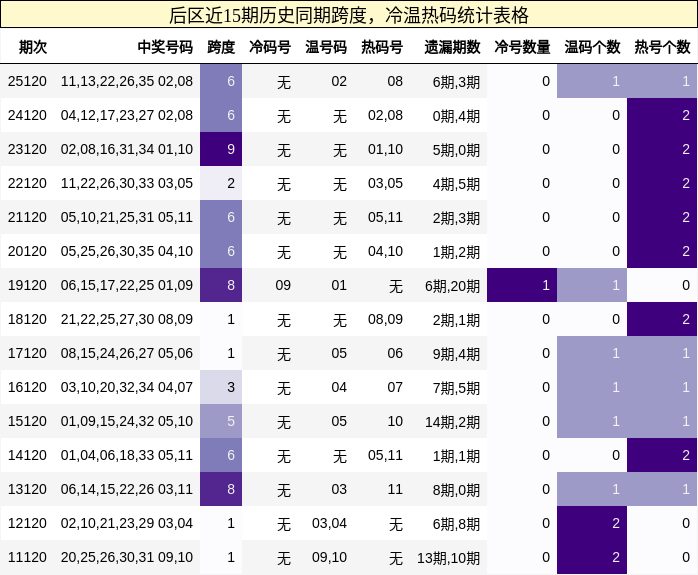Click period number 22120

(27, 183)
